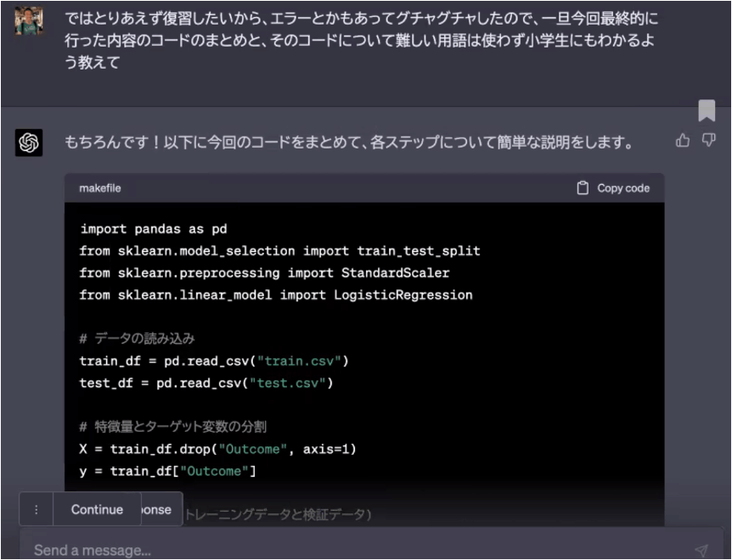The image size is (732, 560).
Task: Give the response a thumbs up
Action: click(x=683, y=140)
